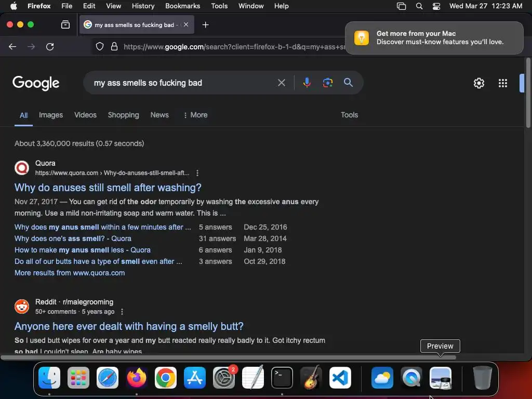Open the History menu
532x399 pixels.
[x=143, y=6]
